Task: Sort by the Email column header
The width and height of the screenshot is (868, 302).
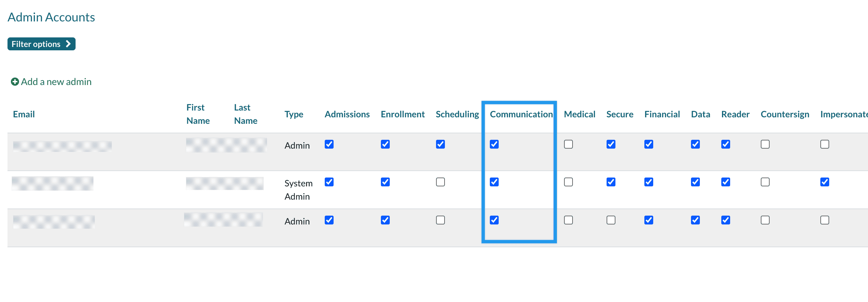Action: click(x=24, y=114)
